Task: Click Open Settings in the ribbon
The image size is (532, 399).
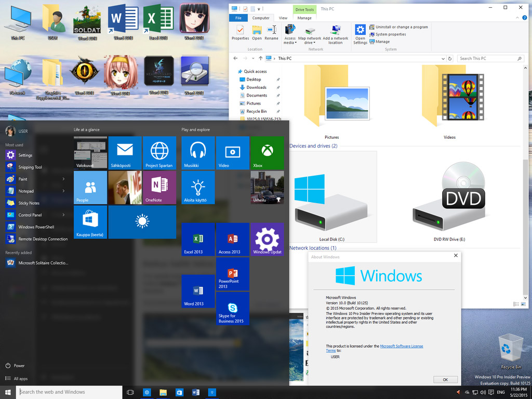Action: coord(360,35)
